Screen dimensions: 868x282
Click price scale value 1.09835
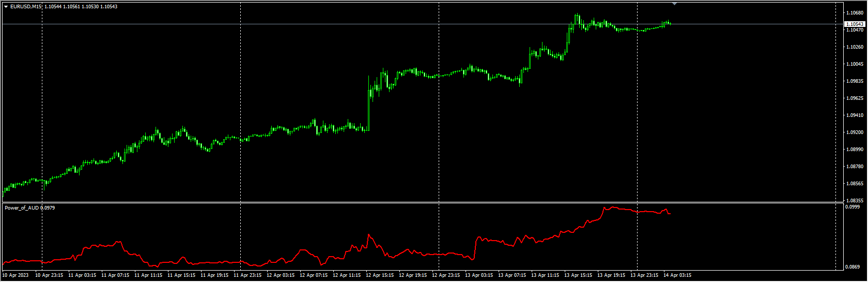(855, 81)
